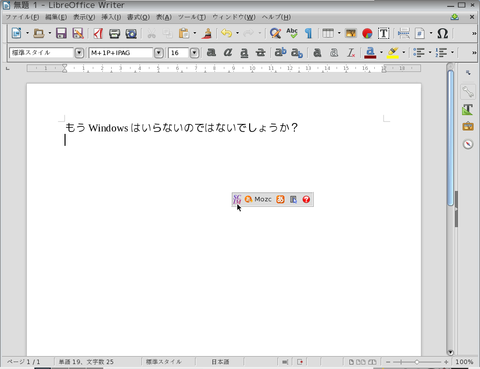This screenshot has height=369, width=480.
Task: Apply subscript formatting icon
Action: (297, 52)
